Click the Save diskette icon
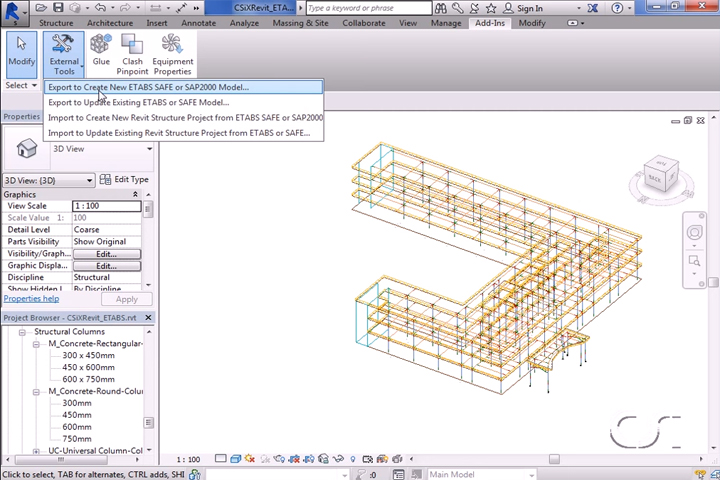 (x=58, y=8)
